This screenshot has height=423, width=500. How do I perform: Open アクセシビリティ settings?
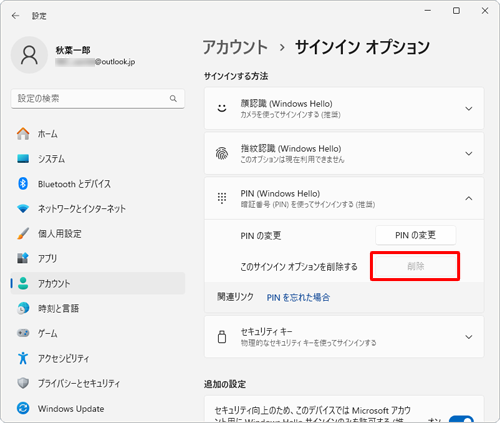[x=98, y=358]
